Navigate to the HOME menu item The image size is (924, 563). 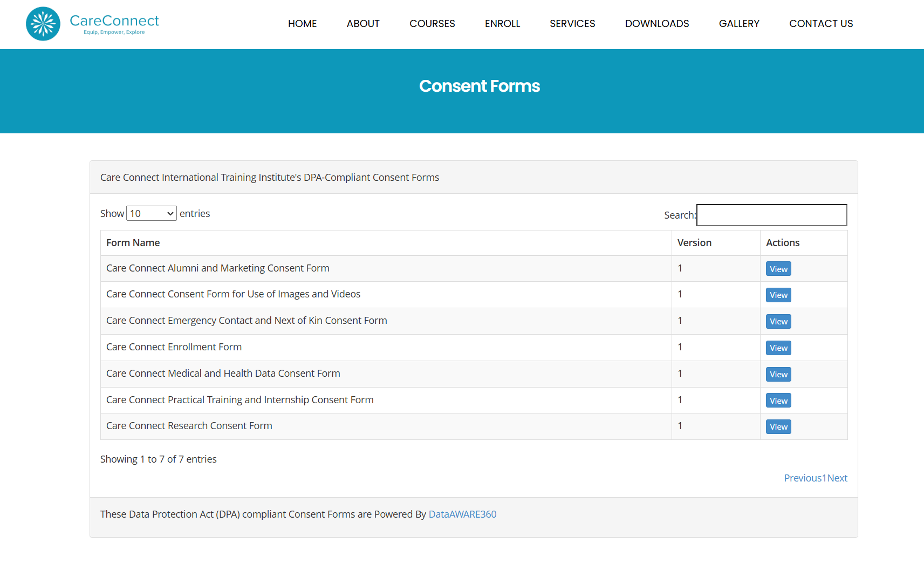[x=302, y=23]
